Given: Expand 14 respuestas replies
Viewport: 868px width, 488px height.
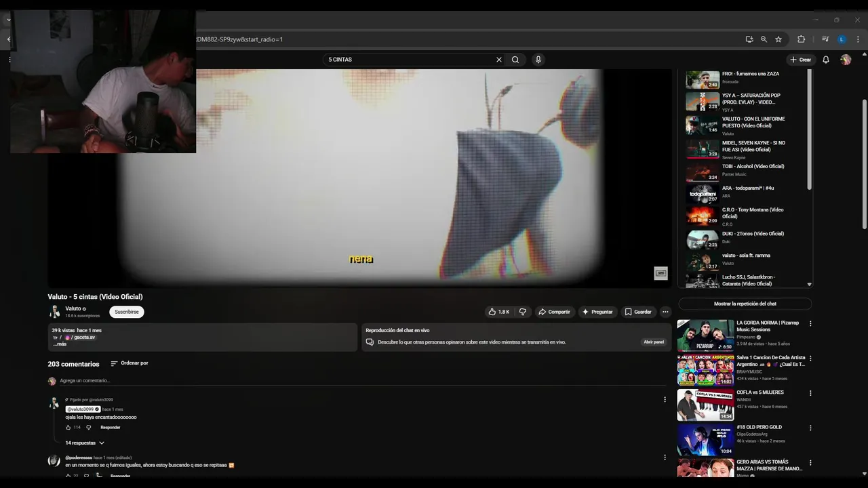Looking at the screenshot, I should pyautogui.click(x=85, y=443).
